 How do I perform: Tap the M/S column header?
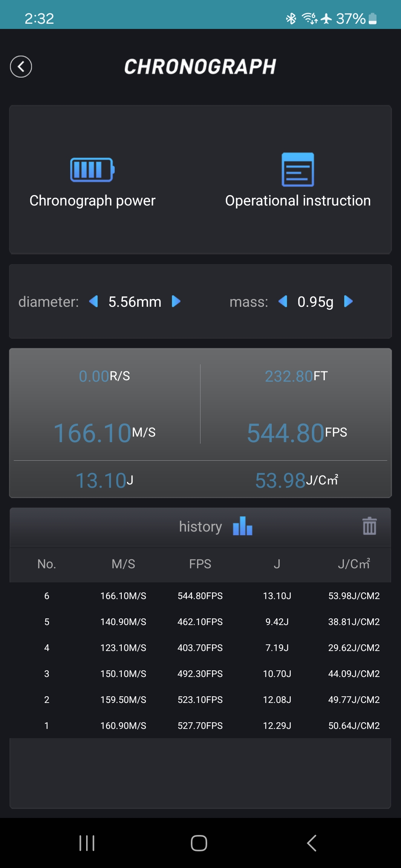pos(123,564)
